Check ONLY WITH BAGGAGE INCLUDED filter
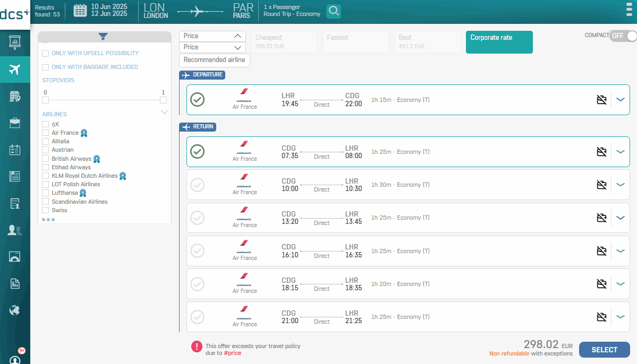This screenshot has width=637, height=364. coord(45,67)
